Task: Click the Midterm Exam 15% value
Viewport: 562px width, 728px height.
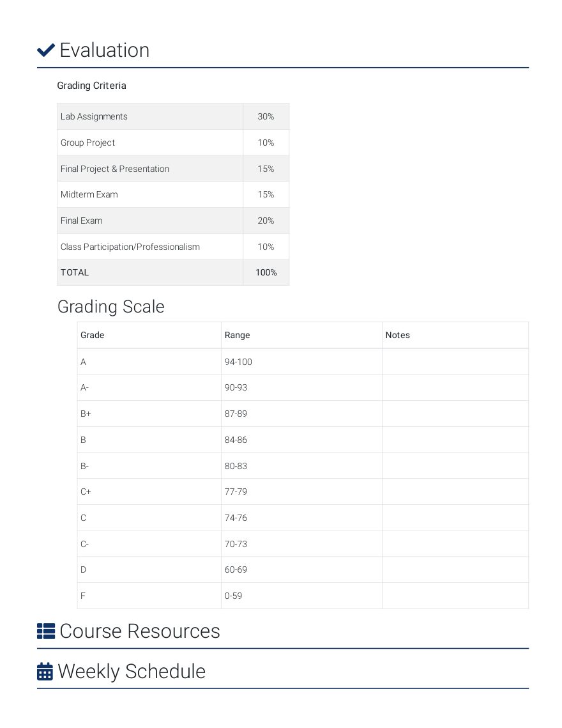Action: click(266, 194)
